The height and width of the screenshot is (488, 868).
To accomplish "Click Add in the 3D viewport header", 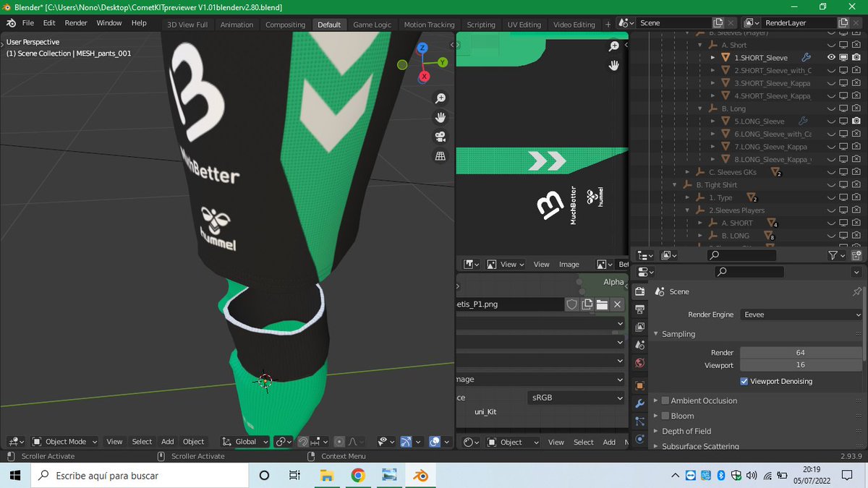I will (x=167, y=441).
